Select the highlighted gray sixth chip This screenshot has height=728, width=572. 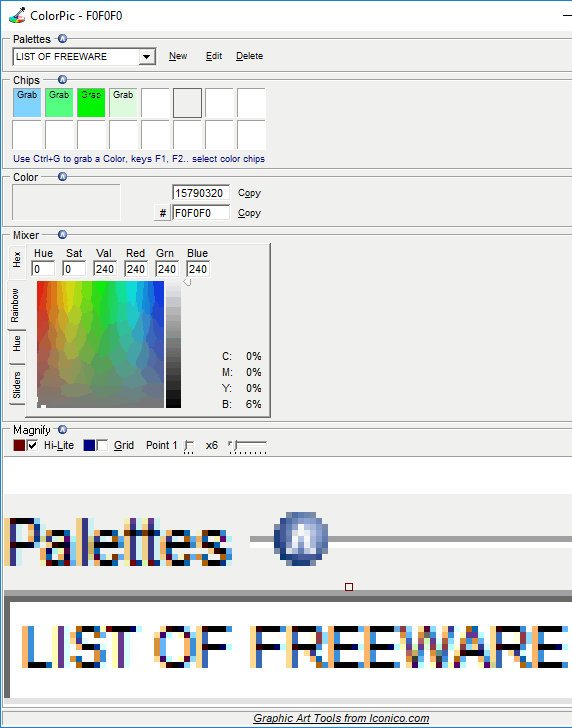(x=188, y=103)
